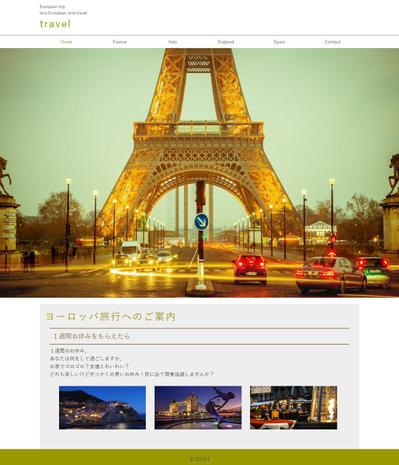Open the Contact page link
The width and height of the screenshot is (399, 465).
pos(333,42)
